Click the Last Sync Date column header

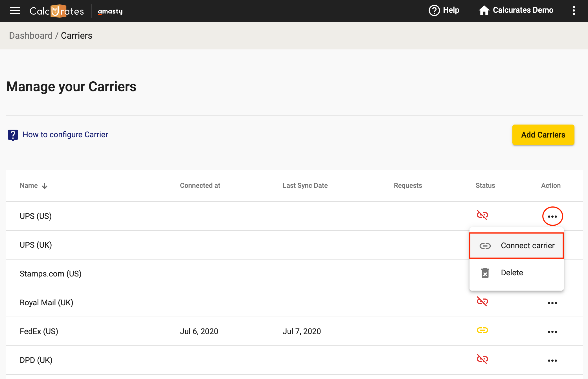(x=305, y=186)
